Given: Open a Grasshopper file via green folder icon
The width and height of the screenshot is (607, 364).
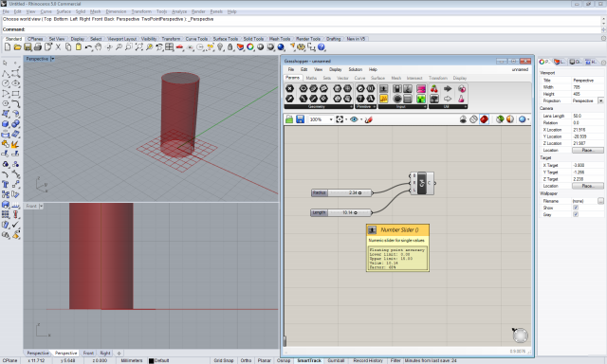Looking at the screenshot, I should (289, 119).
